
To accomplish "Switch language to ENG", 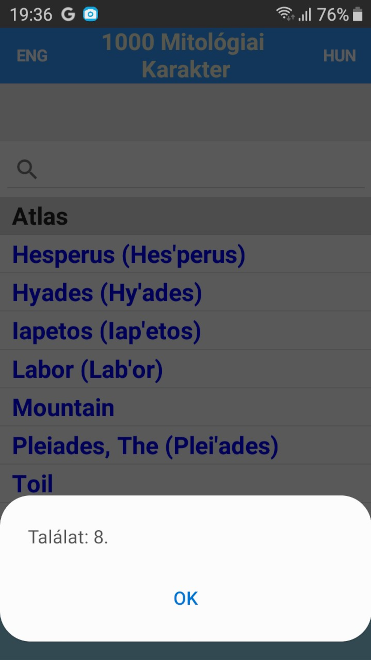I will point(32,56).
